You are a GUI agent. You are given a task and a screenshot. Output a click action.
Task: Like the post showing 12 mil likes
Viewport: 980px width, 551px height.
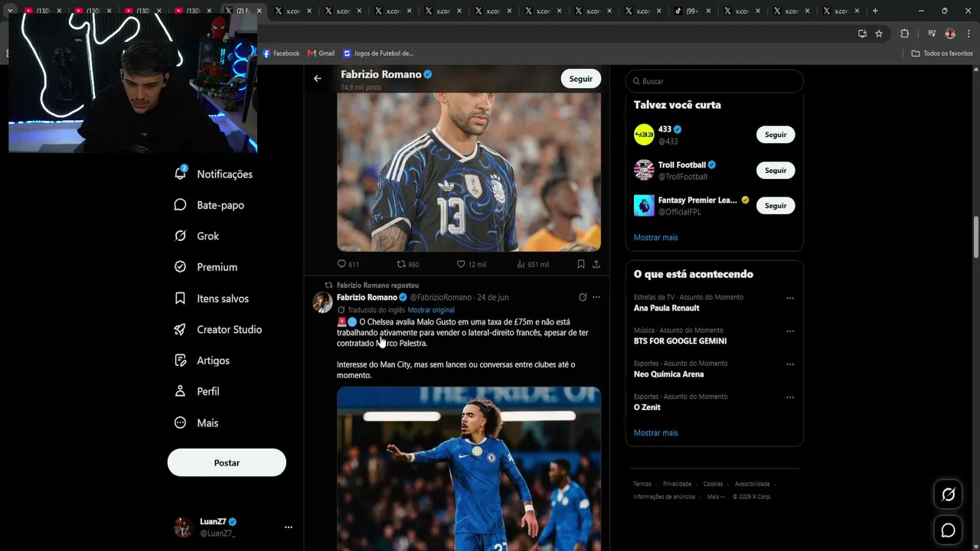[x=461, y=264]
